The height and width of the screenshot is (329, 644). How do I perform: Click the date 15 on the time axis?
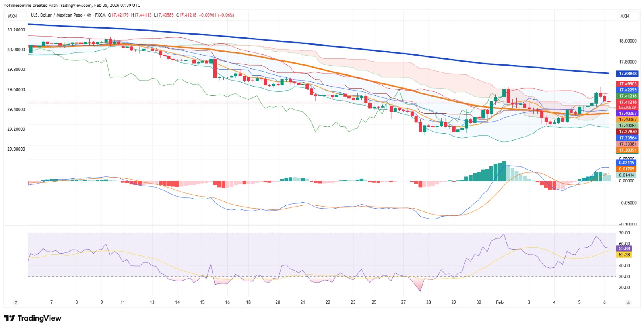click(x=202, y=302)
